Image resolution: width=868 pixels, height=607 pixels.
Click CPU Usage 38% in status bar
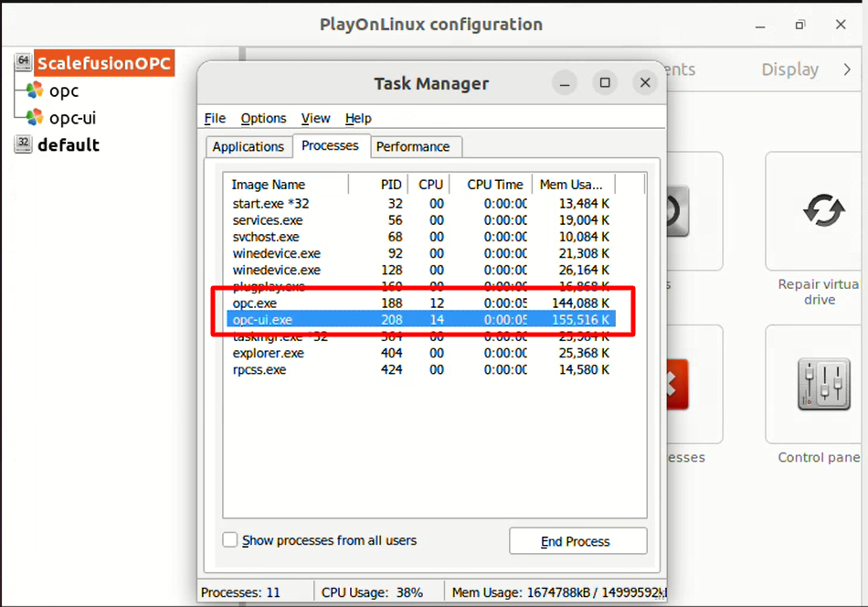pyautogui.click(x=372, y=592)
